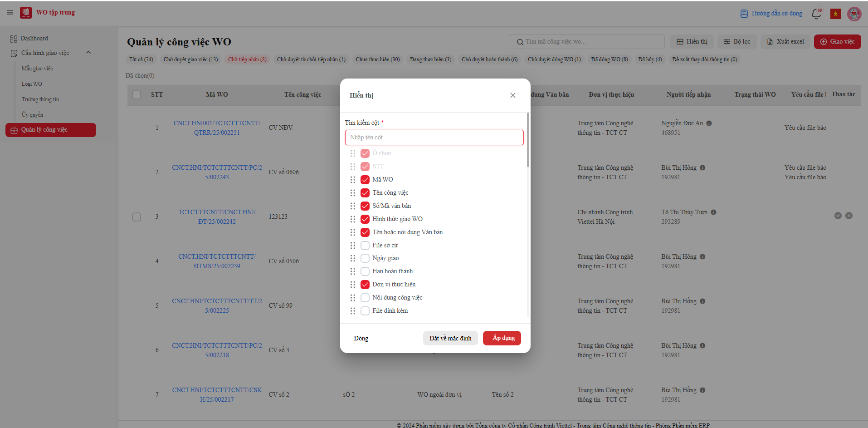This screenshot has height=428, width=868.
Task: Uncheck Tên hoặc nội dung Văn bản checkbox
Action: pos(365,232)
